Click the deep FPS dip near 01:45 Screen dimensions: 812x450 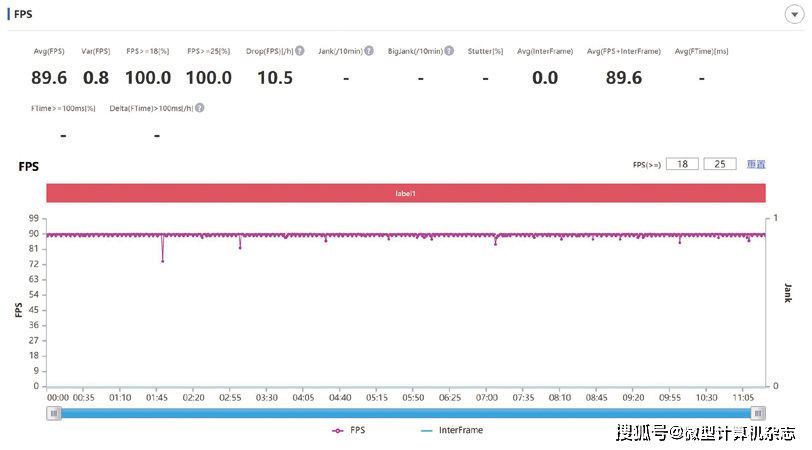click(162, 260)
